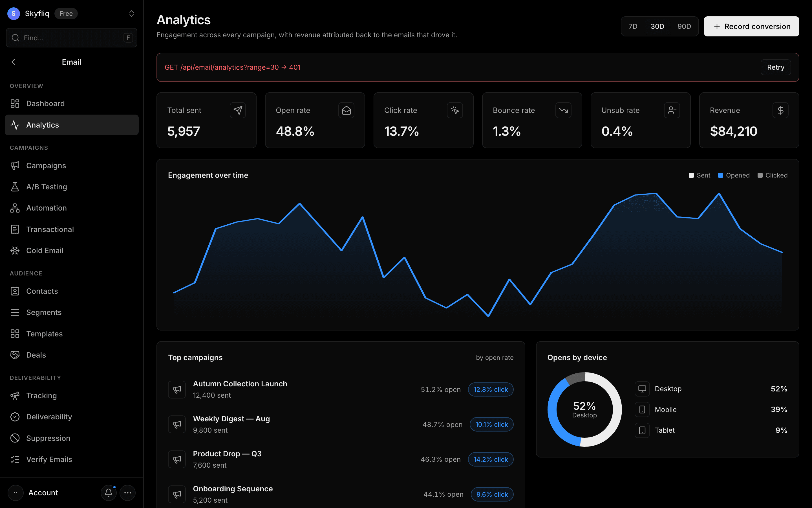This screenshot has height=508, width=812.
Task: Click the Record conversion button
Action: tap(751, 26)
